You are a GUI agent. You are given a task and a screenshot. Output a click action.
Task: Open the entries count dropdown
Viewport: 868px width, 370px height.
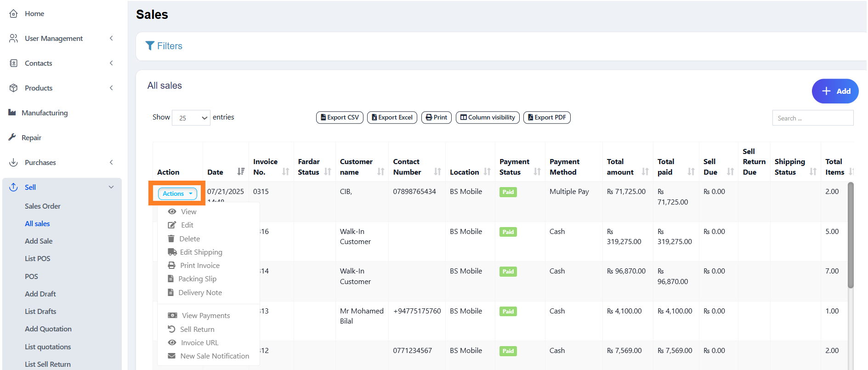click(x=191, y=118)
